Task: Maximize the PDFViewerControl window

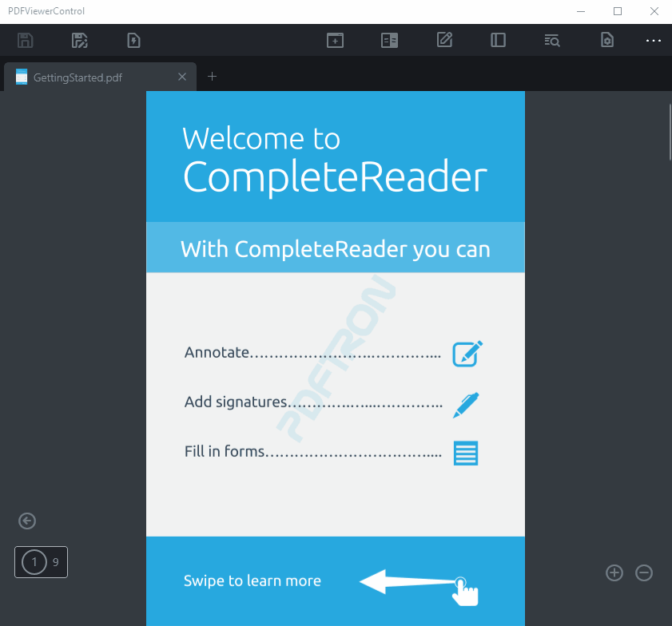Action: pyautogui.click(x=618, y=11)
